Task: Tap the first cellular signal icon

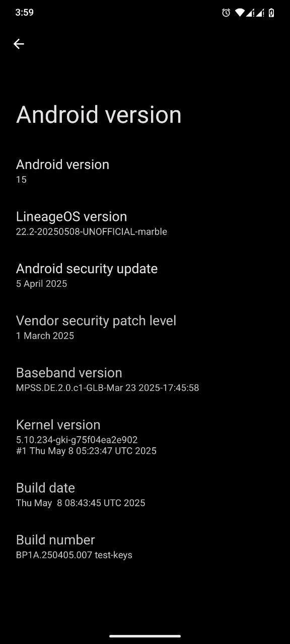Action: (250, 13)
